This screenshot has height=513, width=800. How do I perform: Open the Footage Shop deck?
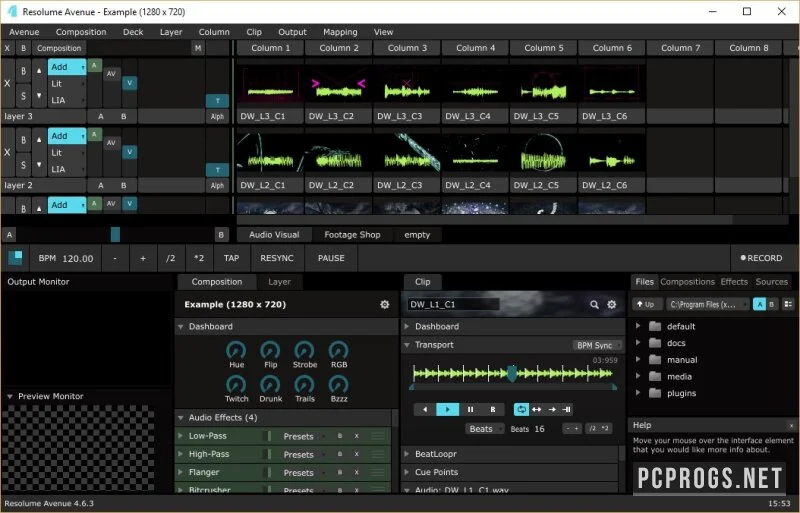tap(352, 235)
